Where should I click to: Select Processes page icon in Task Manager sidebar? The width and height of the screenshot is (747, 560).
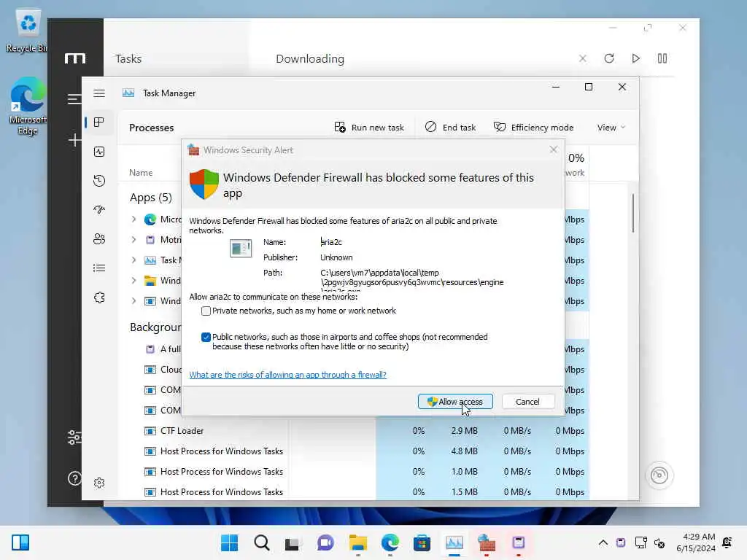click(99, 122)
